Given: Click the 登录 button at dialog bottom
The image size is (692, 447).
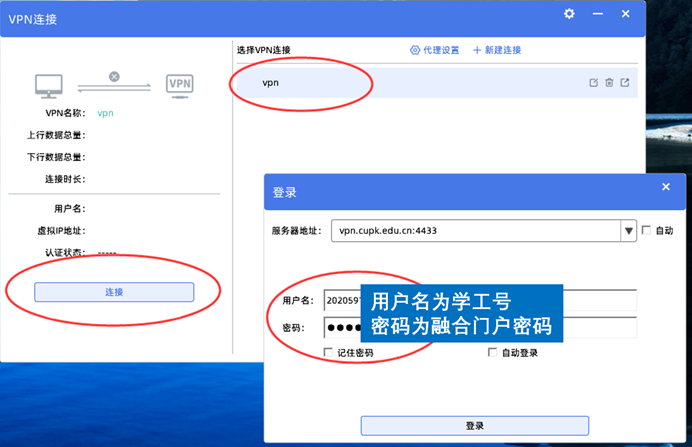Looking at the screenshot, I should coord(474,425).
